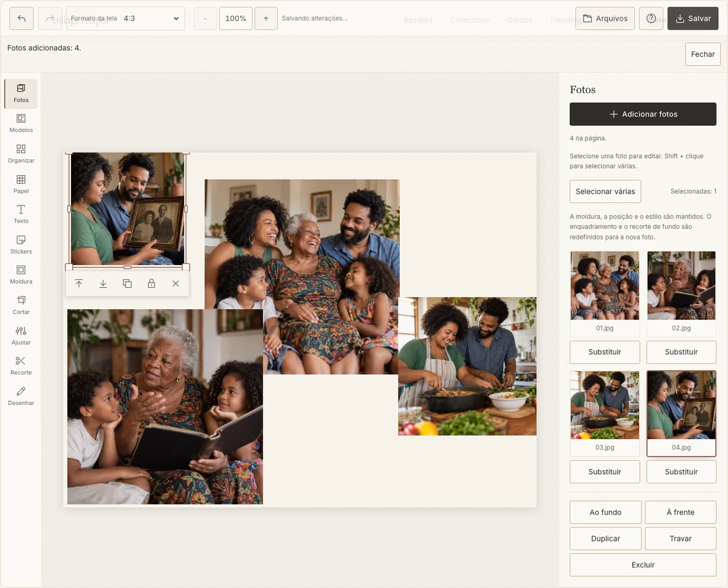Zoom in with the plus button
The image size is (728, 588).
point(266,18)
